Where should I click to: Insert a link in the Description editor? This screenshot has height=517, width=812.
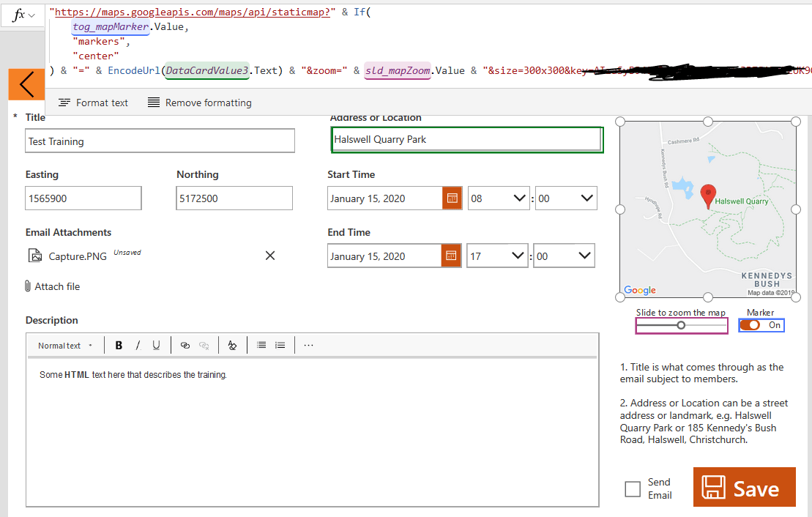coord(185,346)
